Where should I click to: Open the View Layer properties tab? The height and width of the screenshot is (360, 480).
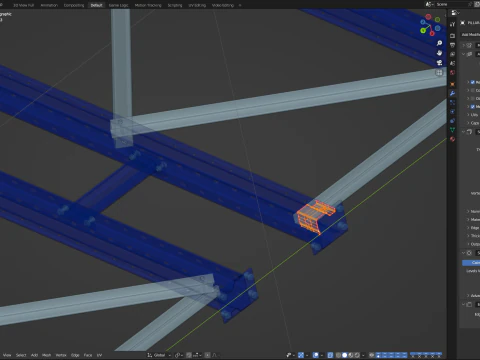[x=452, y=54]
